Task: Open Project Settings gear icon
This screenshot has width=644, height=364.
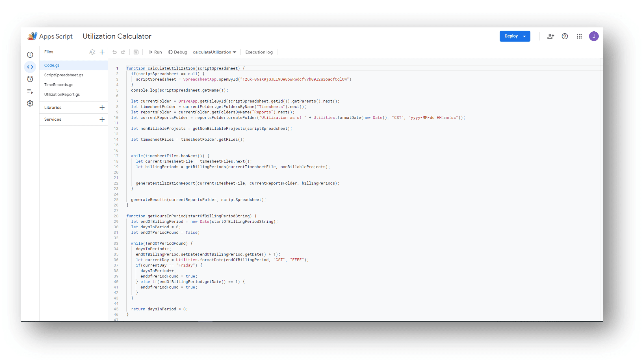Action: (x=30, y=103)
